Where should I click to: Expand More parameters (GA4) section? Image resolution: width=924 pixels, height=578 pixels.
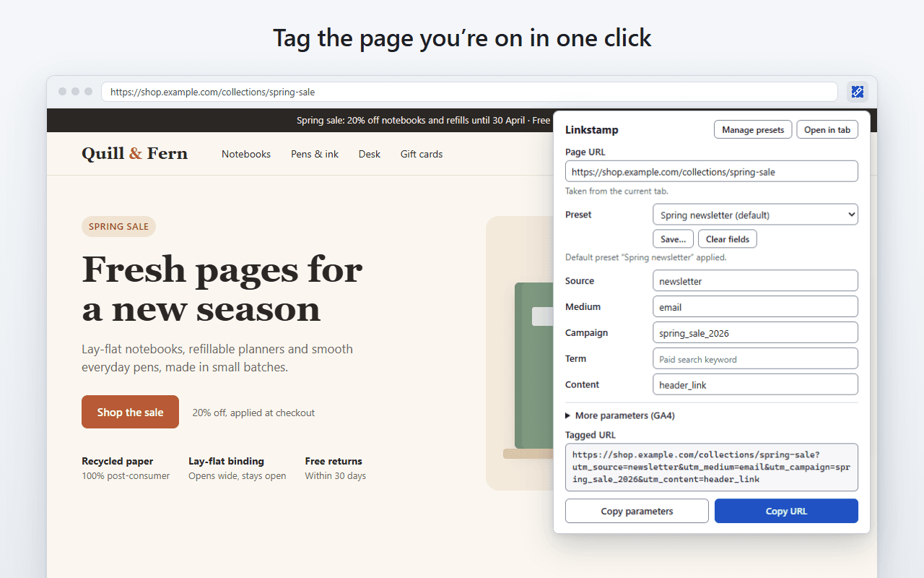620,415
